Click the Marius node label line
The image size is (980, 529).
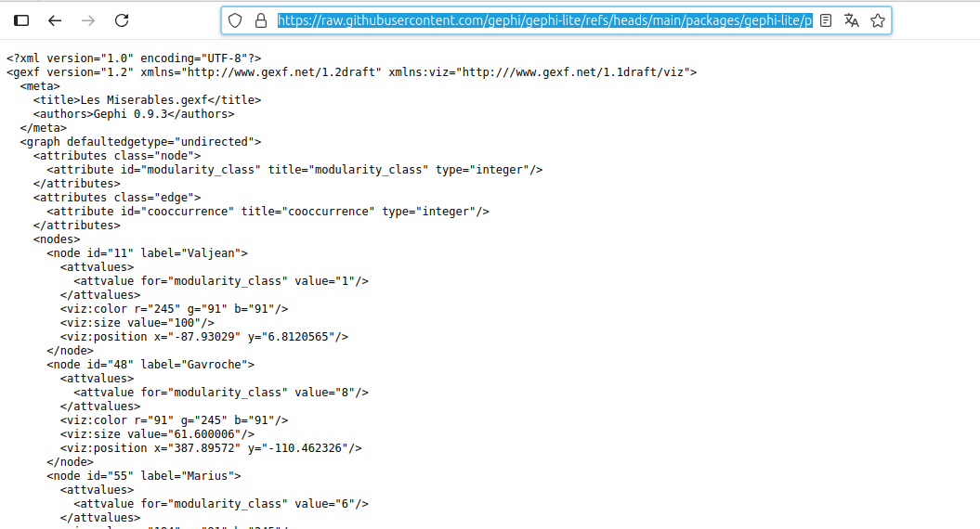coord(144,476)
